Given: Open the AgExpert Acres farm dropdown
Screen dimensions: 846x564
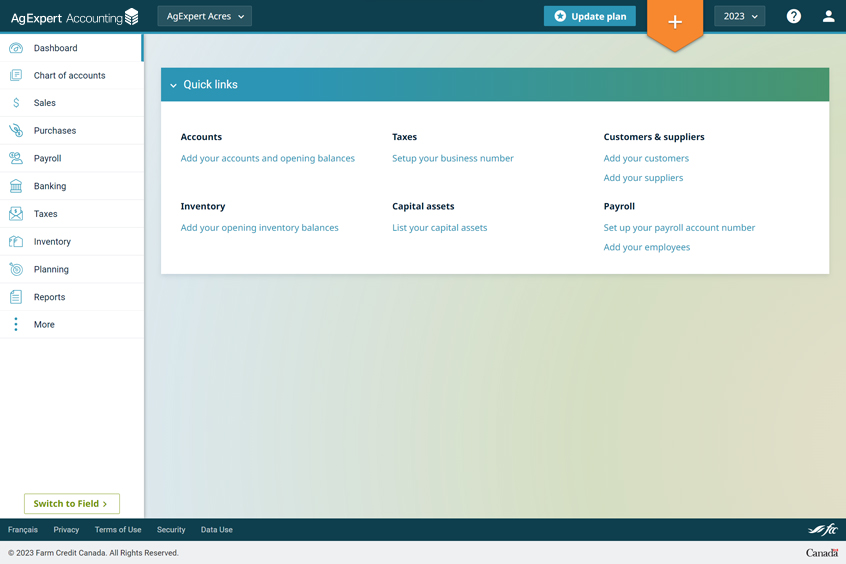Looking at the screenshot, I should coord(204,16).
